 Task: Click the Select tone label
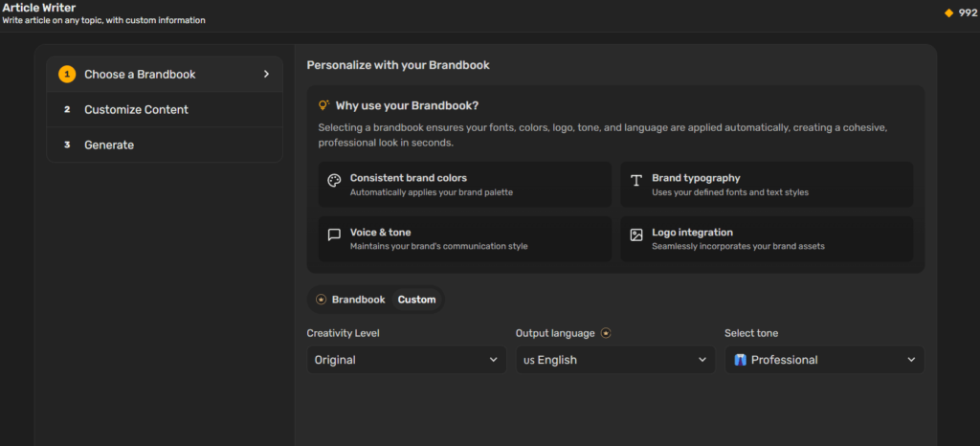(751, 334)
